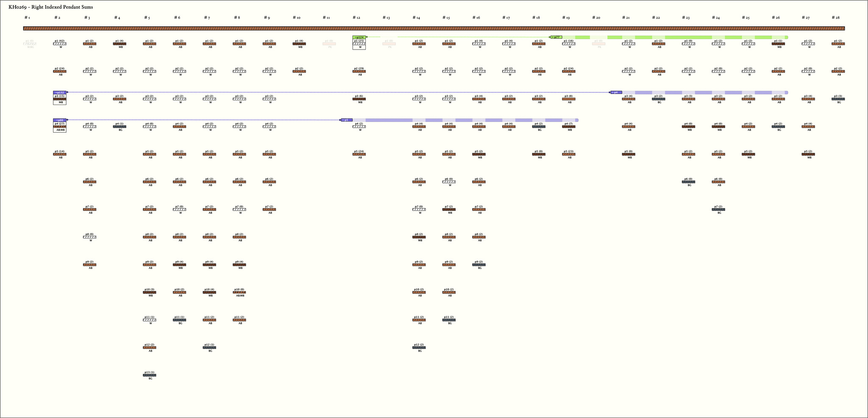Click the purple →p80 sum tag
The width and height of the screenshot is (868, 418).
click(x=59, y=120)
